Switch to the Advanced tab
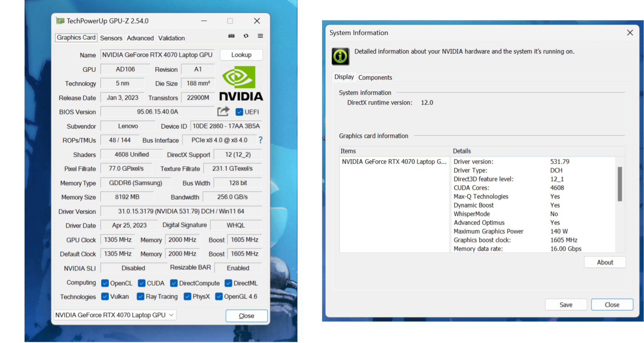Screen dimensions: 644x343 point(140,38)
